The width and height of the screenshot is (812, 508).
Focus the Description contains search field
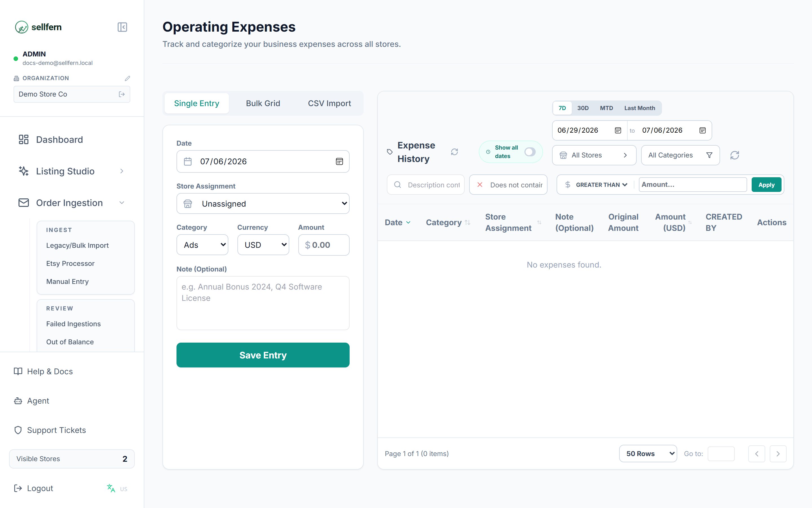coord(425,185)
